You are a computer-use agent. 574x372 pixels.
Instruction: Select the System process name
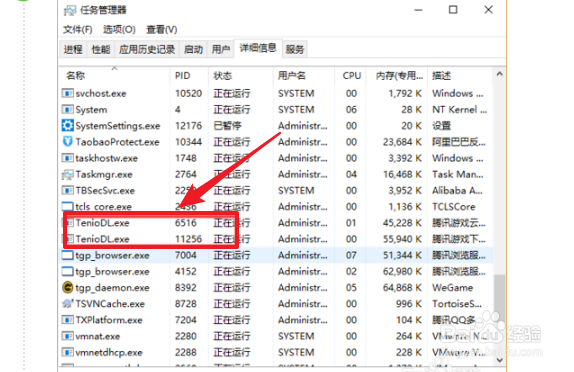91,109
